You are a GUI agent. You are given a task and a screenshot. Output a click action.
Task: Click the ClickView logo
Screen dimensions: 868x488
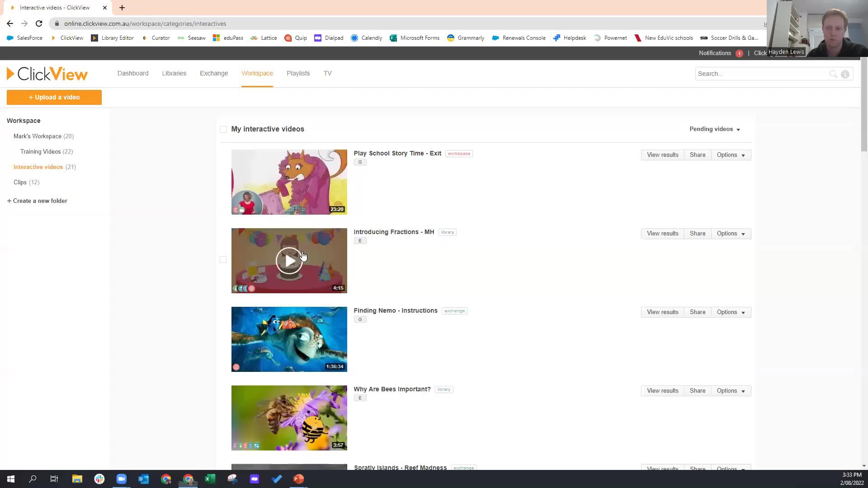pos(47,74)
